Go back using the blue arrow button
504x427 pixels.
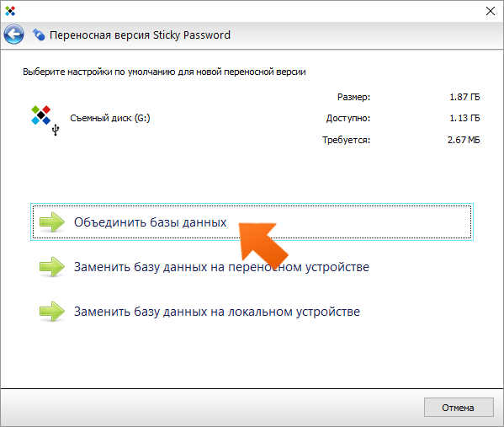(x=13, y=35)
